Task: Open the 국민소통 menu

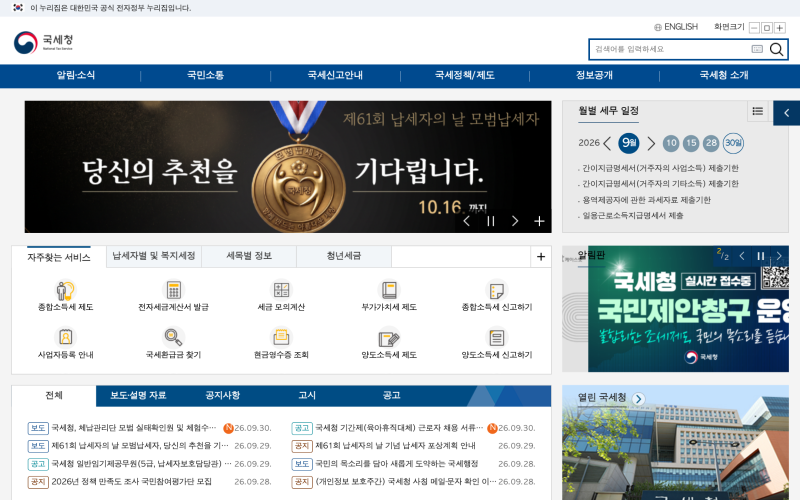Action: click(205, 76)
